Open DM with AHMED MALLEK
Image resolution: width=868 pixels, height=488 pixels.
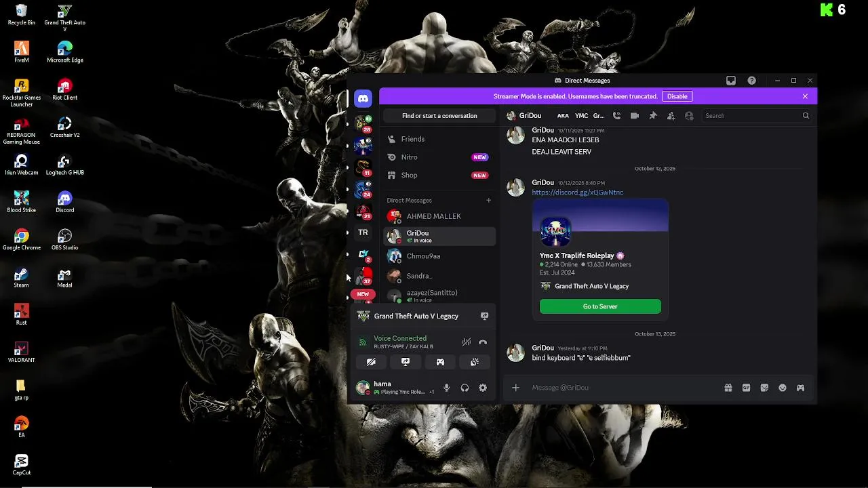[439, 216]
